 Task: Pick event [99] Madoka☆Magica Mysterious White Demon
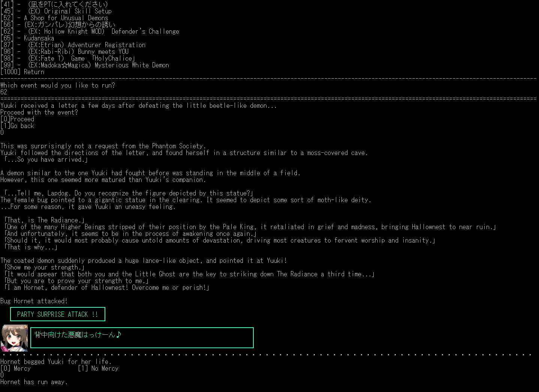coord(85,65)
